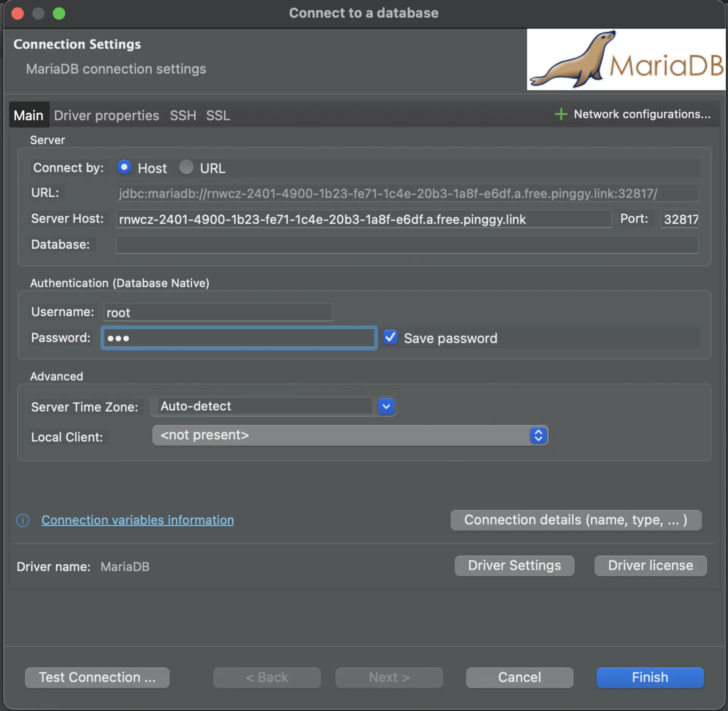Open Connection variables information link
Image resolution: width=728 pixels, height=711 pixels.
coord(138,520)
